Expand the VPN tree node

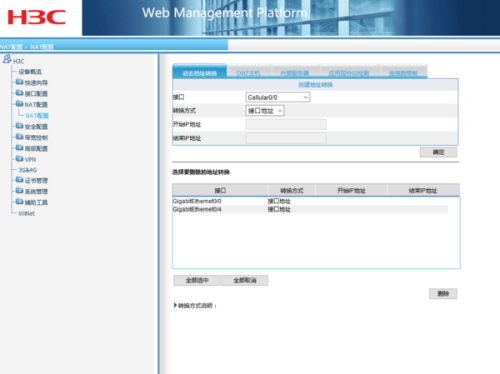30,159
